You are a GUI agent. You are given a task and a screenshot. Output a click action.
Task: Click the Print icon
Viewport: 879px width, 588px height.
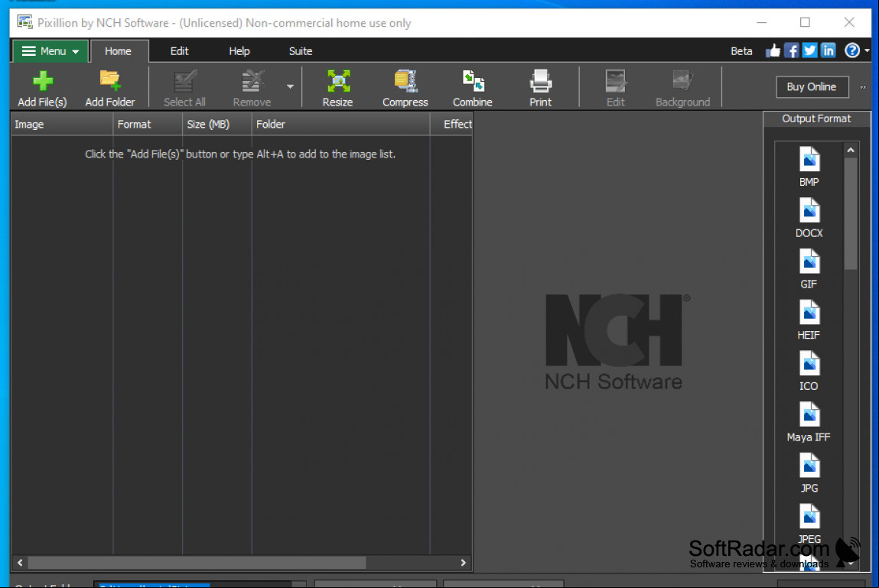(x=540, y=81)
